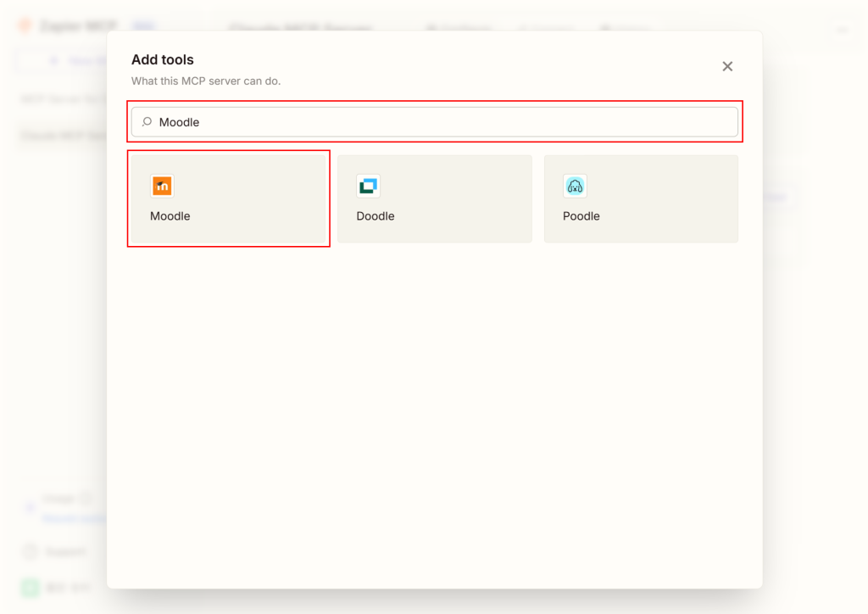The image size is (868, 614).
Task: Click the magnifier icon in search bar
Action: [x=147, y=122]
